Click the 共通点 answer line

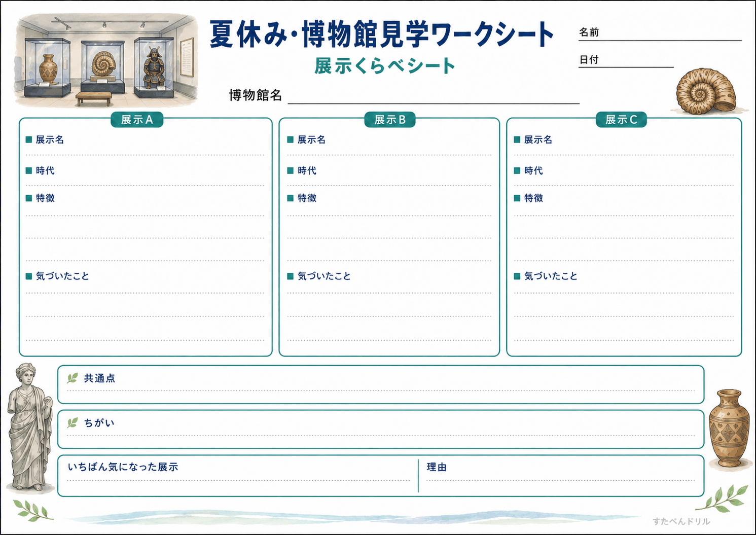(381, 390)
